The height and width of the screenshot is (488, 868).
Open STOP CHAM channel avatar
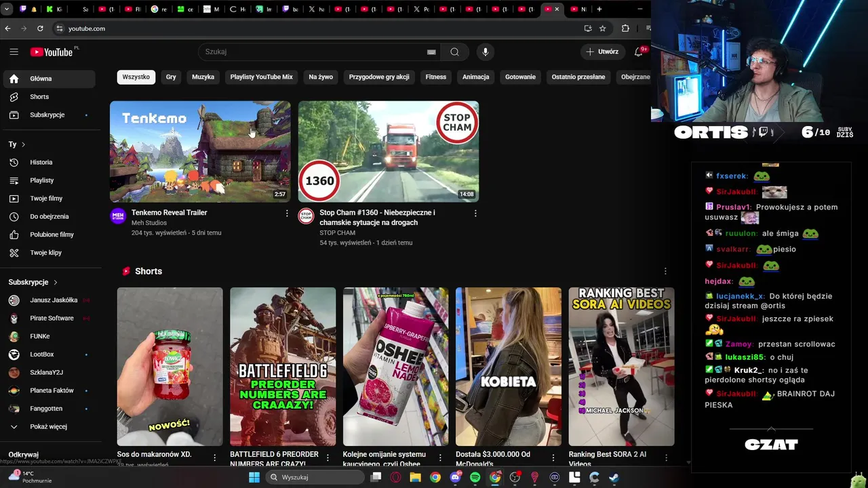(307, 216)
